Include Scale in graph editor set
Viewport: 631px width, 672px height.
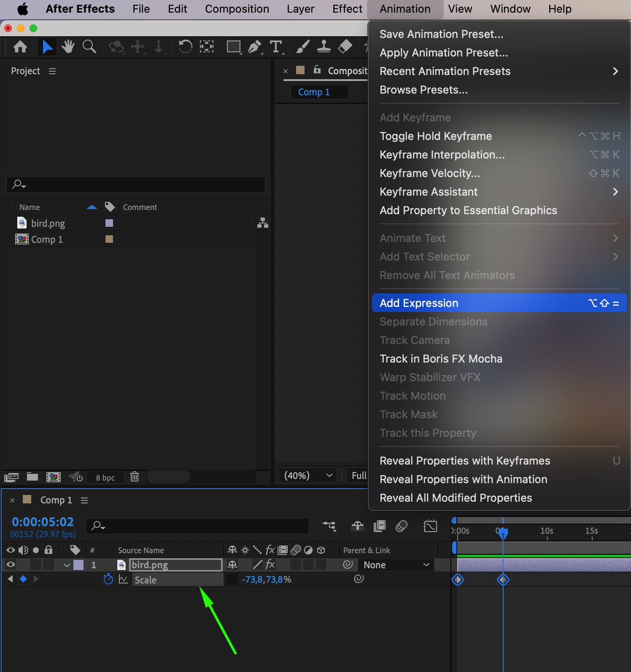click(x=123, y=579)
